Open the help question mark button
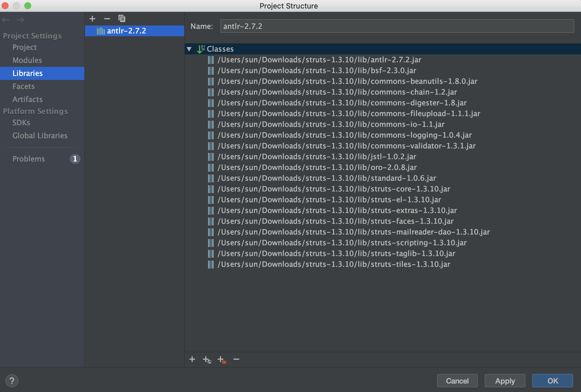The width and height of the screenshot is (581, 392). point(12,381)
